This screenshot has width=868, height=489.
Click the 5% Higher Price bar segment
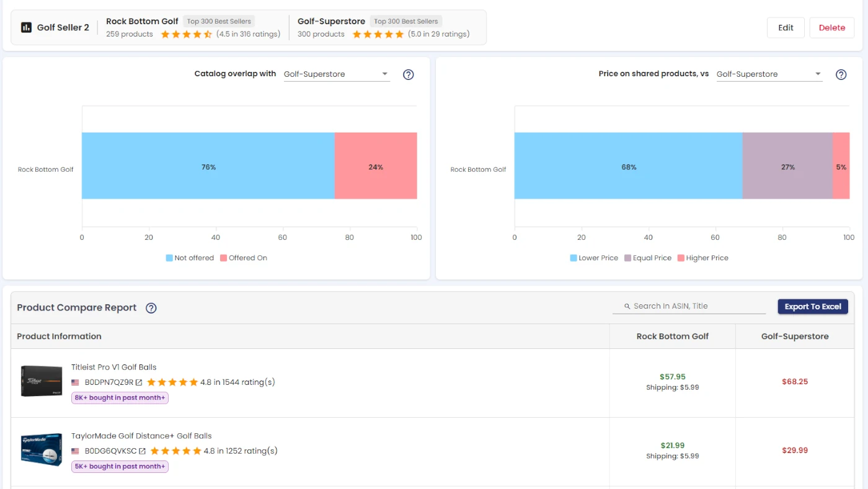point(841,165)
